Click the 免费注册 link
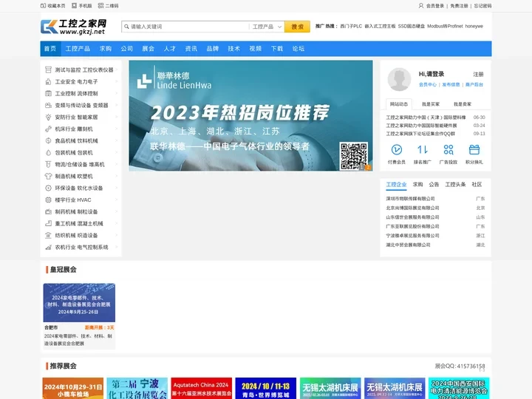This screenshot has width=532, height=399. click(x=459, y=6)
